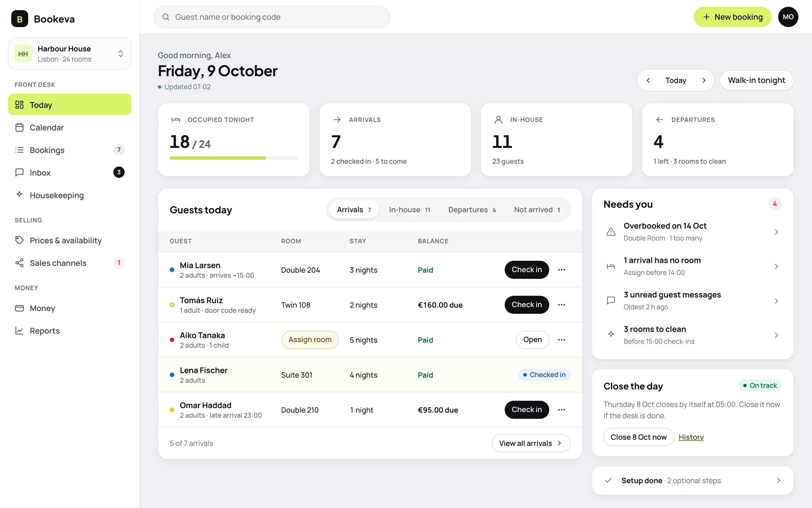Open Aiko Tanaka's booking

click(532, 340)
